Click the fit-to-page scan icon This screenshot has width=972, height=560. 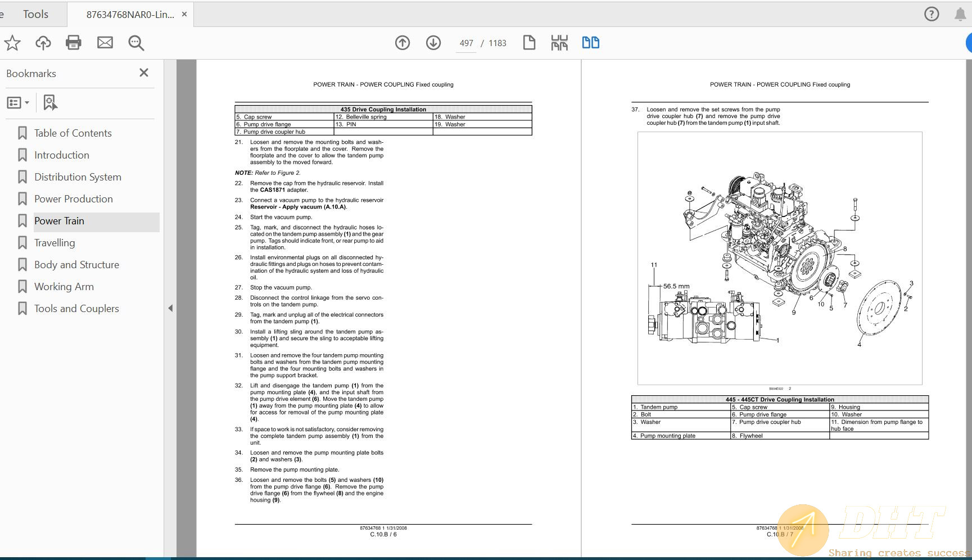[x=559, y=43]
